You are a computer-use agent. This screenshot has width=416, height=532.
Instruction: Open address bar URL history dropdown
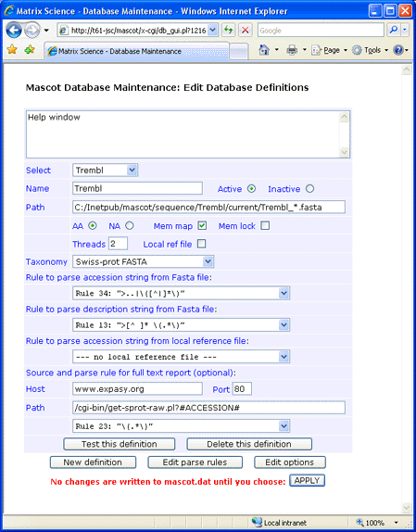point(212,31)
